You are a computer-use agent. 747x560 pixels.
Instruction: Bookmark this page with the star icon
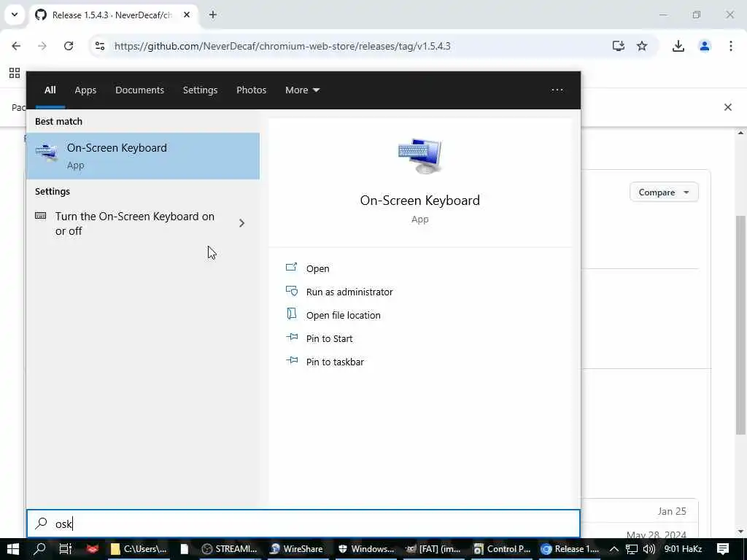[x=642, y=46]
